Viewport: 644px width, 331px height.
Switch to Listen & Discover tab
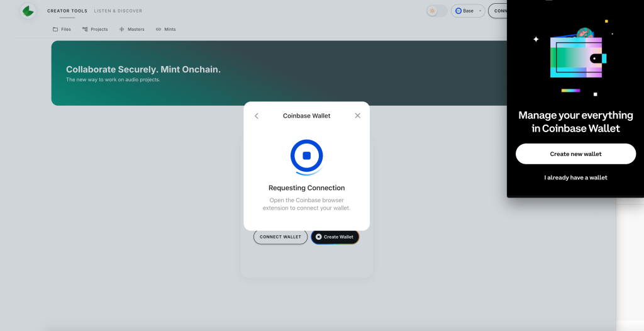click(118, 11)
